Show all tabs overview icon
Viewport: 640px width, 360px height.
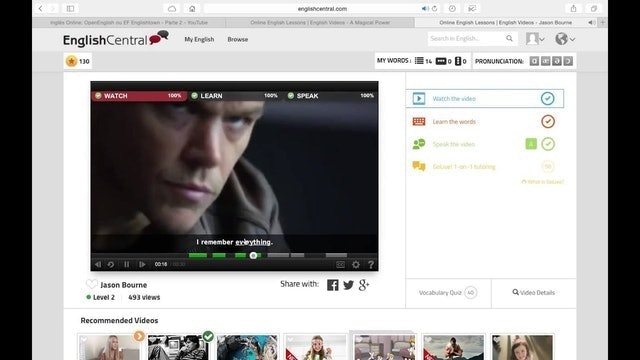click(594, 9)
